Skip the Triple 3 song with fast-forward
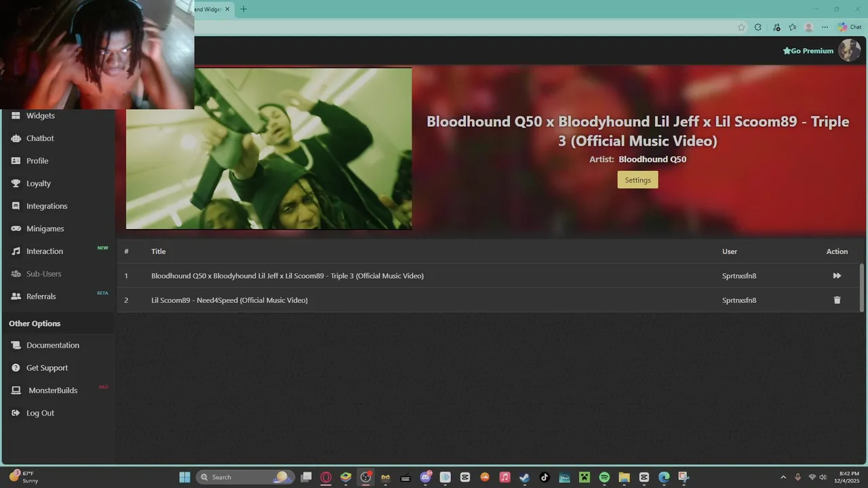This screenshot has width=868, height=488. pos(837,276)
